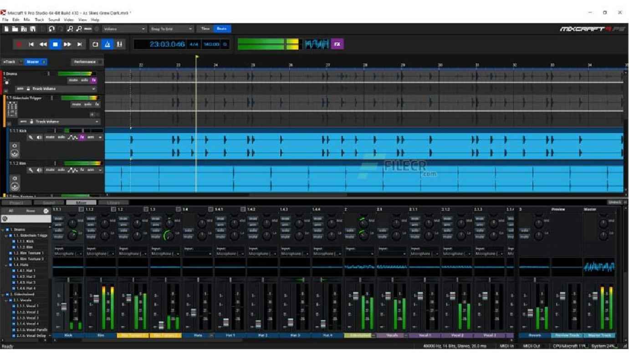The image size is (629, 364).
Task: Click the Beats display mode button
Action: pyautogui.click(x=221, y=29)
